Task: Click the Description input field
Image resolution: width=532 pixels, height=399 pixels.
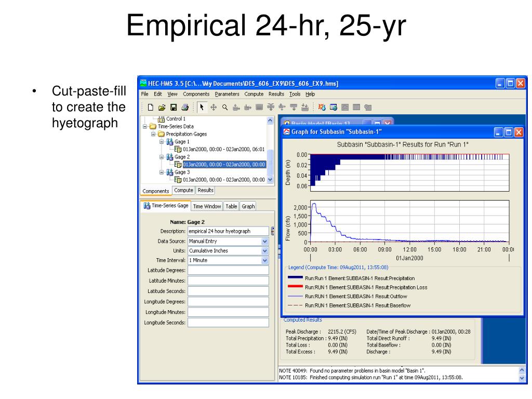Action: click(x=229, y=231)
